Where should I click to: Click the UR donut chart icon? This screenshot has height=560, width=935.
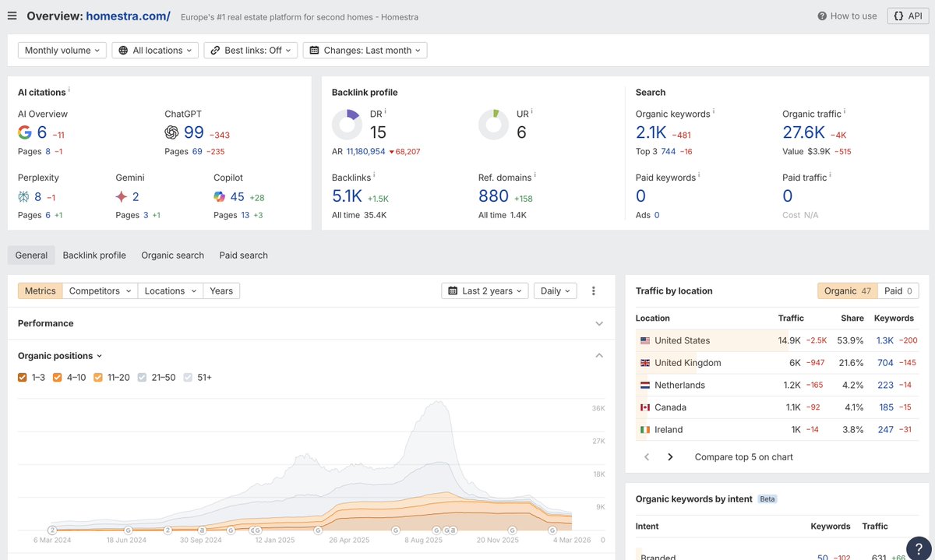click(494, 125)
